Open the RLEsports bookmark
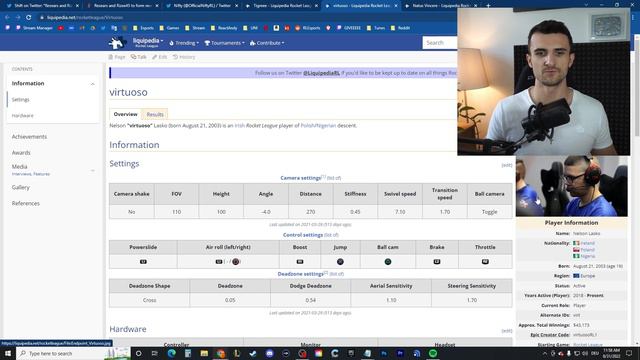Viewport: 640px width, 360px height. [308, 28]
